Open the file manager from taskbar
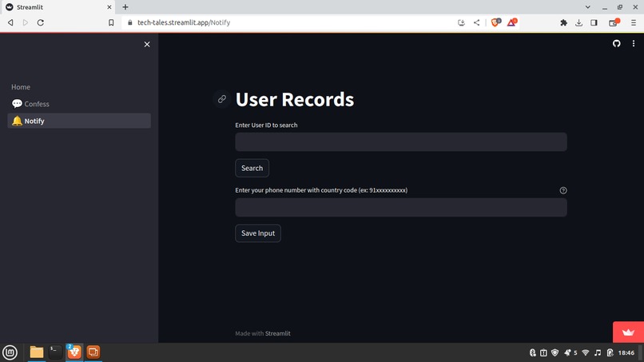Viewport: 644px width, 362px height. 37,352
